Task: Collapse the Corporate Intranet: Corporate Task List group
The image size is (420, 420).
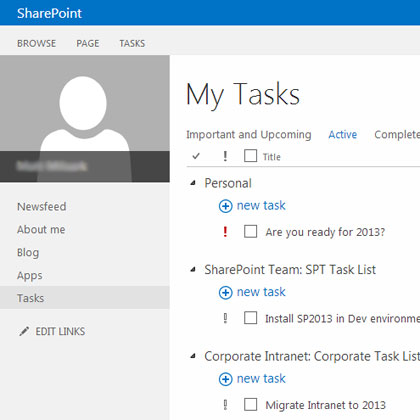Action: pos(193,356)
